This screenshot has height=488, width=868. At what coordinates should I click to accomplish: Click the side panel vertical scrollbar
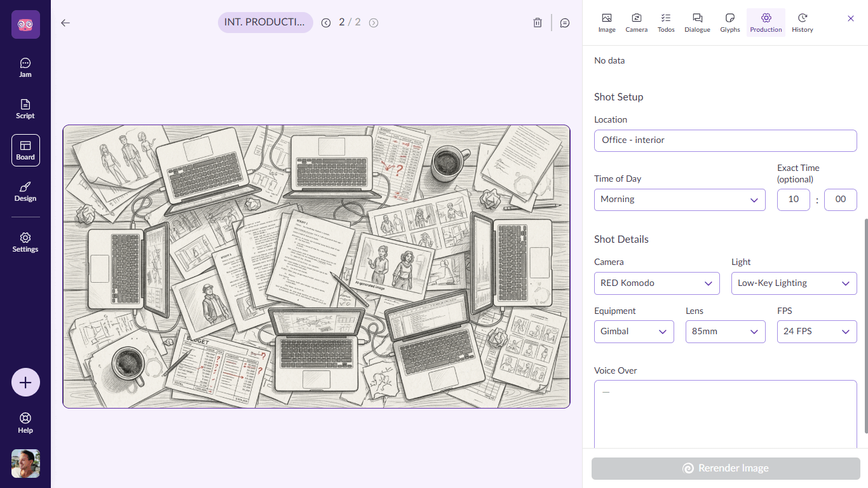(865, 325)
